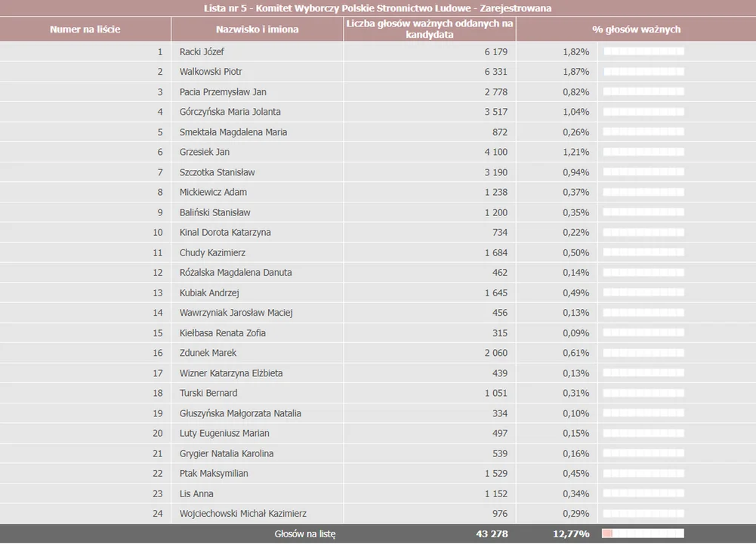Screen dimensions: 756x544
Task: Click vote count 315 for Kiełbasa
Action: [x=500, y=332]
